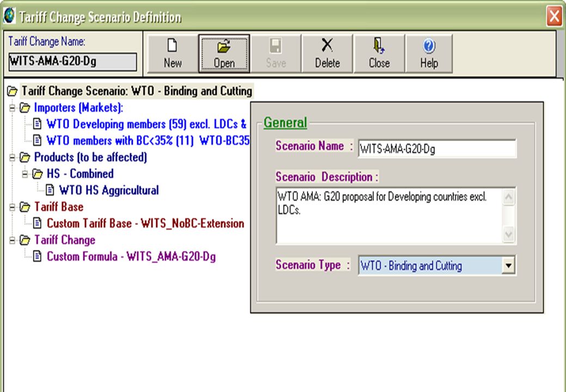Click the globe icon in title bar
This screenshot has width=566, height=392.
click(9, 16)
